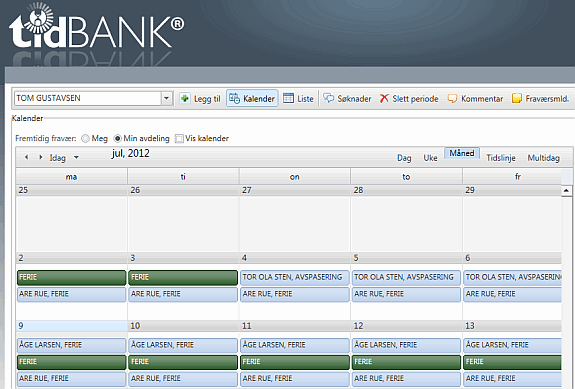
Task: Click the Søknader label
Action: click(x=354, y=99)
